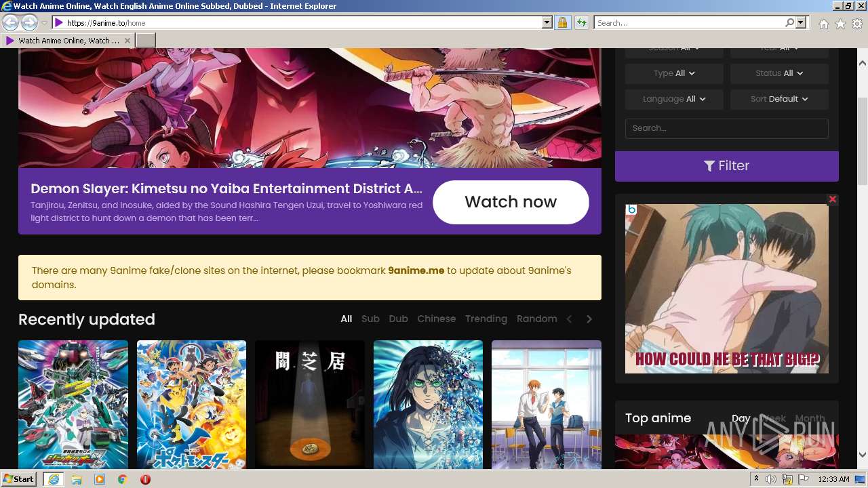This screenshot has height=488, width=868.
Task: Click the security lock icon by the address bar
Action: (562, 23)
